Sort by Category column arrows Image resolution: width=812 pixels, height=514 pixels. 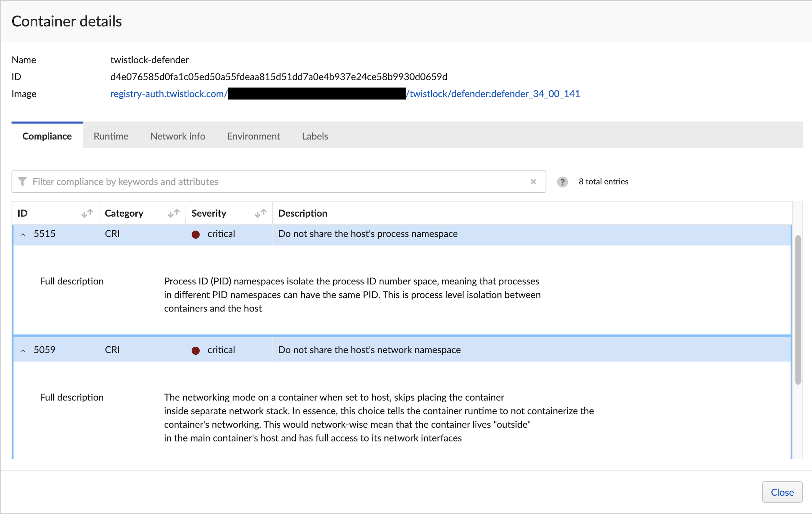point(174,213)
